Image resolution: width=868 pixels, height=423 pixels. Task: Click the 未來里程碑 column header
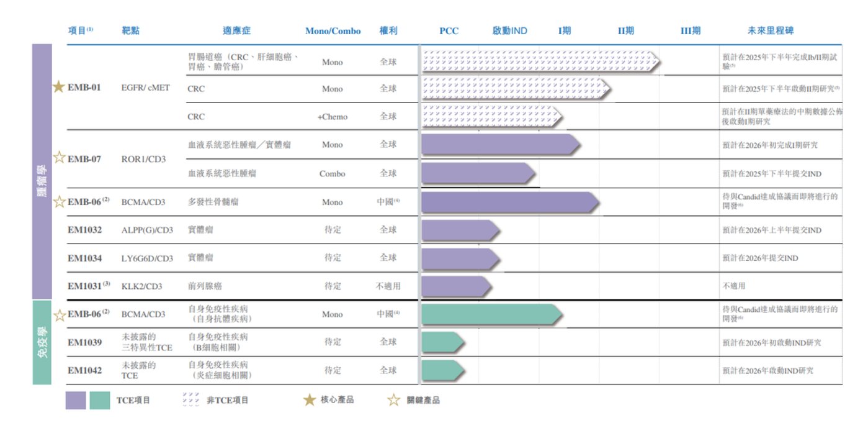pyautogui.click(x=771, y=30)
